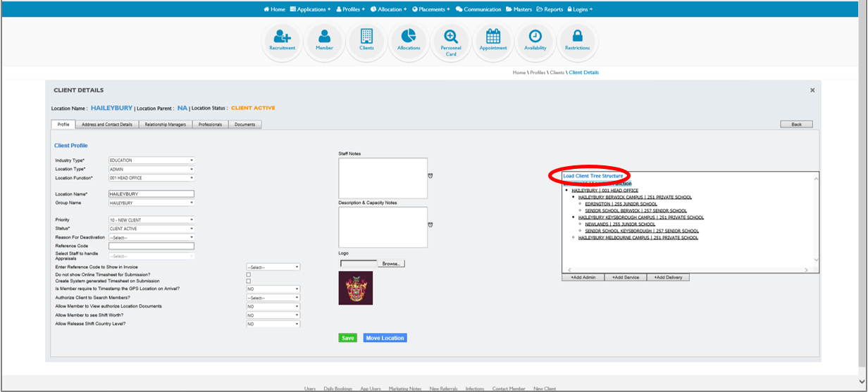
Task: Open the Reports menu
Action: coord(550,9)
